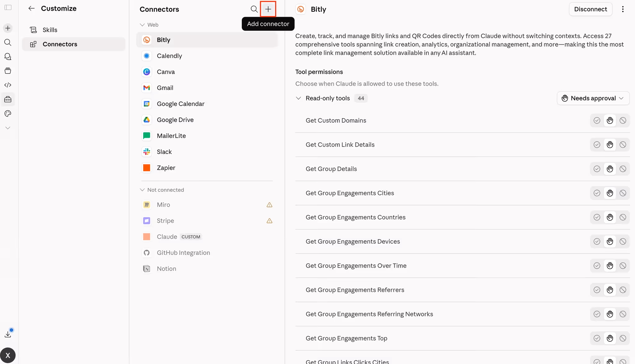635x364 pixels.
Task: Collapse the Not connected group
Action: pos(142,190)
